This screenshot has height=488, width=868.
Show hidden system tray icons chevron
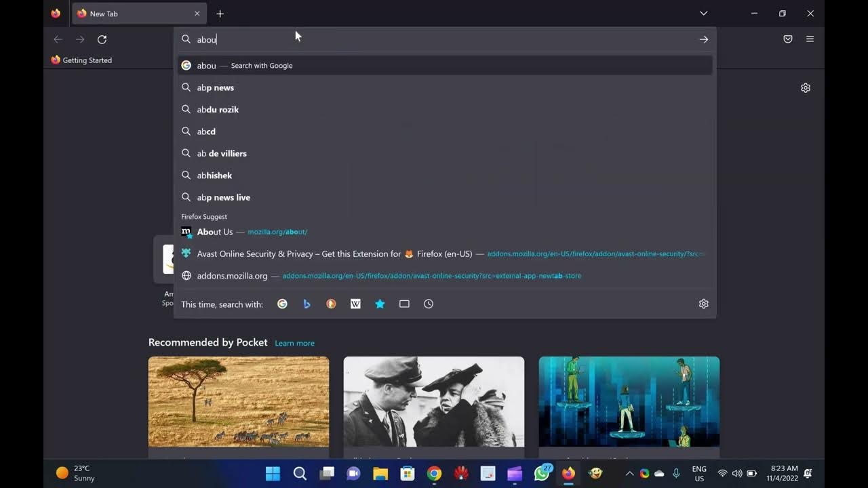pyautogui.click(x=629, y=474)
